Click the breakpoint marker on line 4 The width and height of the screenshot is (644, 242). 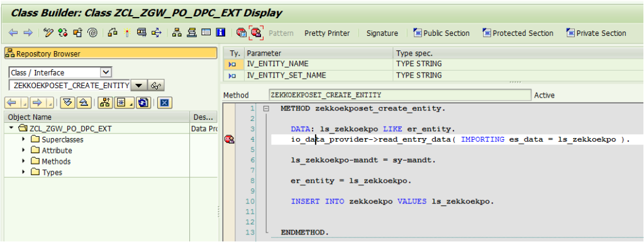[229, 140]
